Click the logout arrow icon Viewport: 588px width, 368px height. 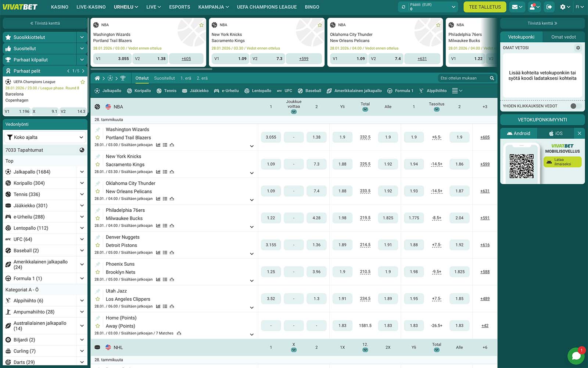(x=549, y=7)
